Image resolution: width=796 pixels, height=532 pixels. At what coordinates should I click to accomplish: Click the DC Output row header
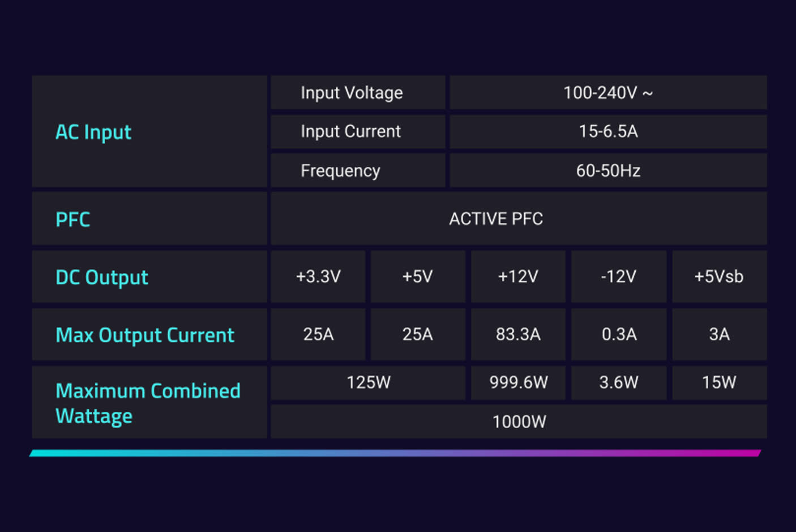102,277
